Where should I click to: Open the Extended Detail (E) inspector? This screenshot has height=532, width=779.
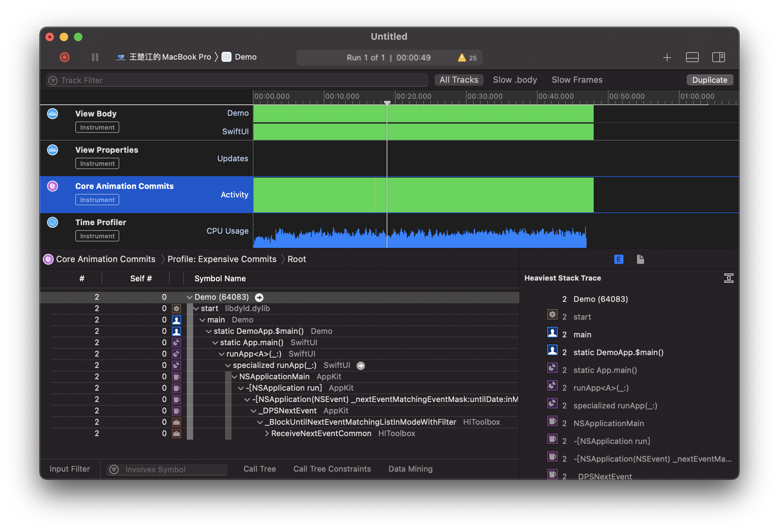click(619, 259)
